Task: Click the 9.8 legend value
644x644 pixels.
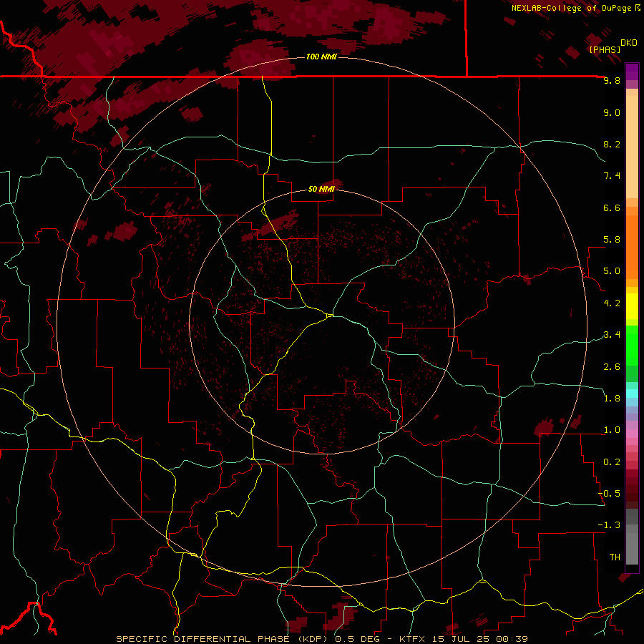Action: click(612, 80)
